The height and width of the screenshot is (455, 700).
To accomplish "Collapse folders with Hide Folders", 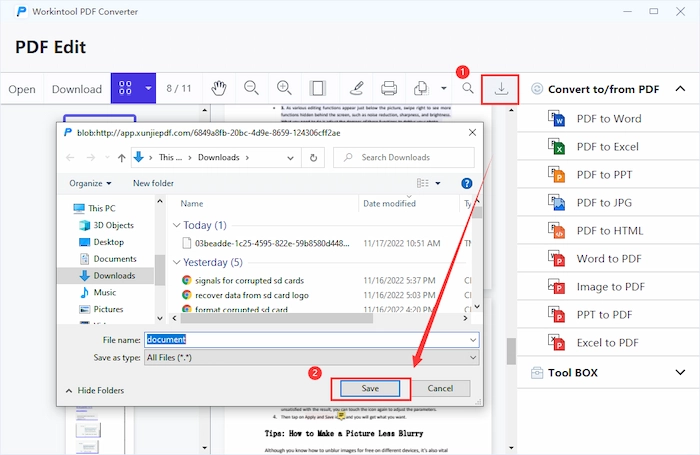I will coord(95,390).
